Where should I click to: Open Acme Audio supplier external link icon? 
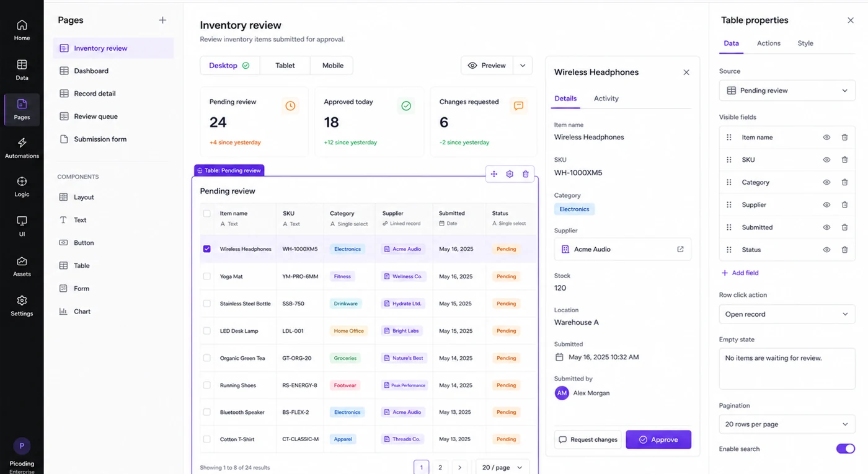click(x=680, y=249)
